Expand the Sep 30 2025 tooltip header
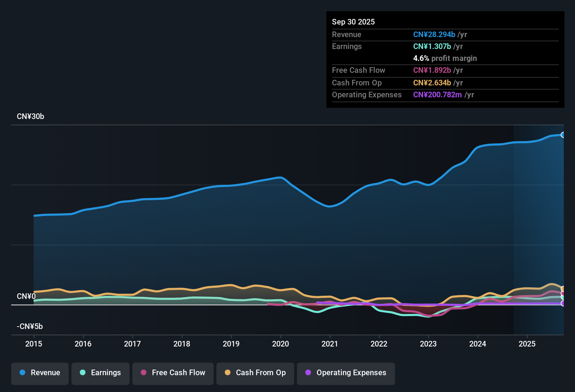This screenshot has width=575, height=392. tap(353, 22)
